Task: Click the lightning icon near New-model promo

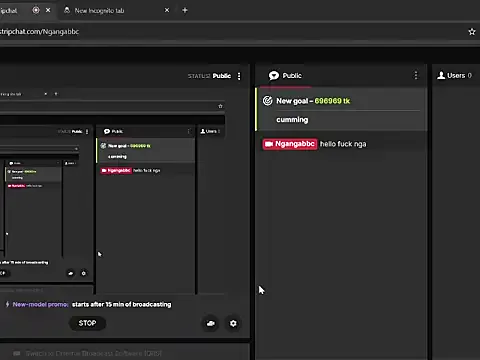Action: (7, 304)
